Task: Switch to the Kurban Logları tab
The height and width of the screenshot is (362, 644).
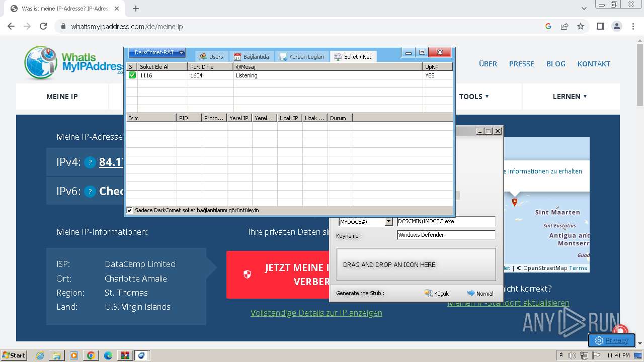Action: 302,57
